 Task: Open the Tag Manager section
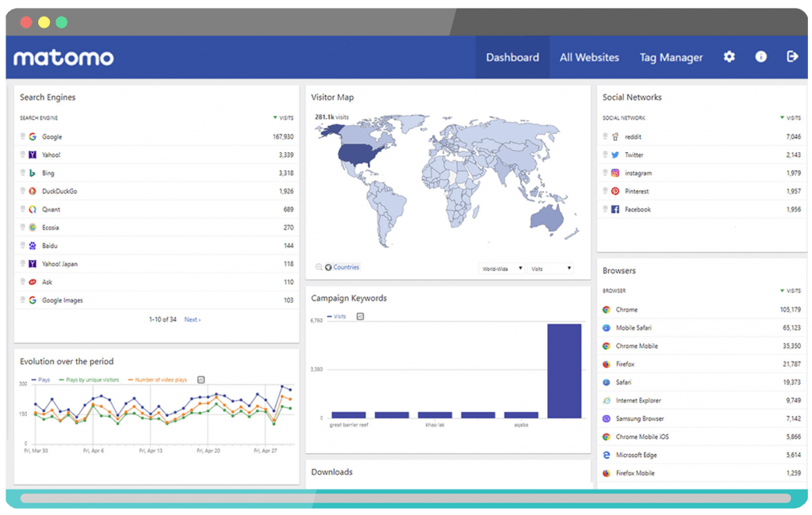[x=671, y=56]
